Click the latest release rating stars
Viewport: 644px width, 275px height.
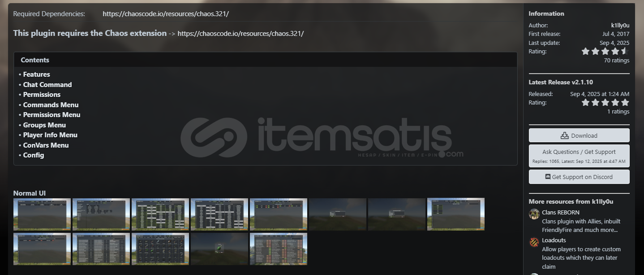pos(605,102)
